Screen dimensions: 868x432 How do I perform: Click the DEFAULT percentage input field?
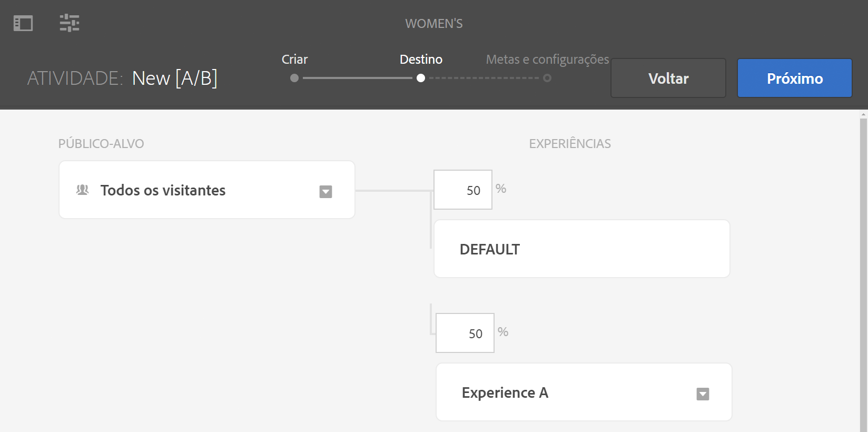463,190
